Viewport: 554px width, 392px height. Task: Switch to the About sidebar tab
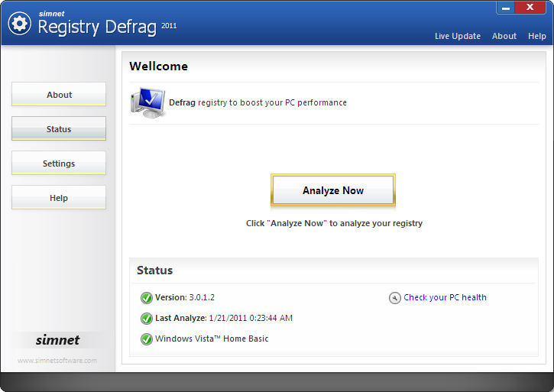pyautogui.click(x=59, y=95)
